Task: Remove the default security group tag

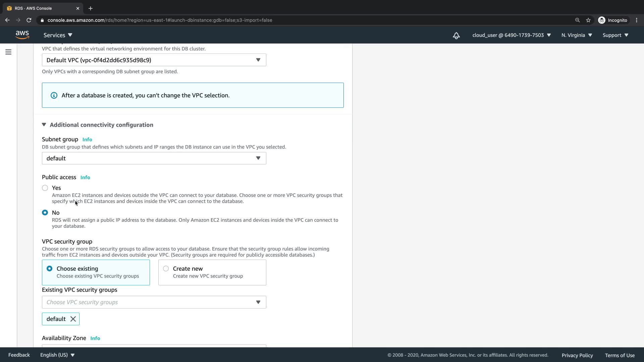Action: coord(73,319)
